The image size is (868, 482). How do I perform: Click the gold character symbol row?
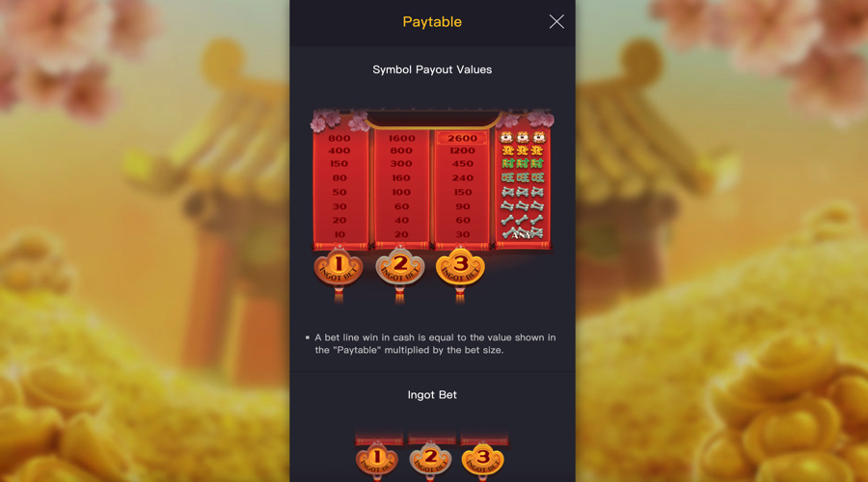click(523, 150)
